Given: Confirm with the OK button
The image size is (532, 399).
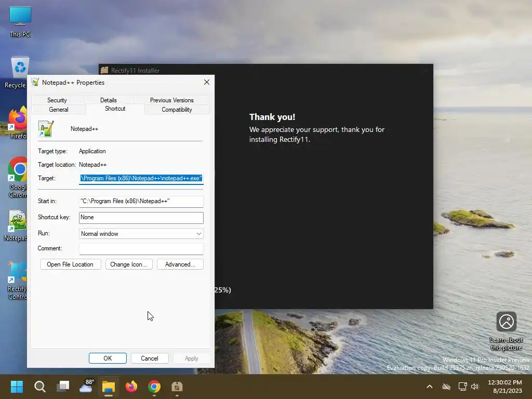Looking at the screenshot, I should coord(108,358).
